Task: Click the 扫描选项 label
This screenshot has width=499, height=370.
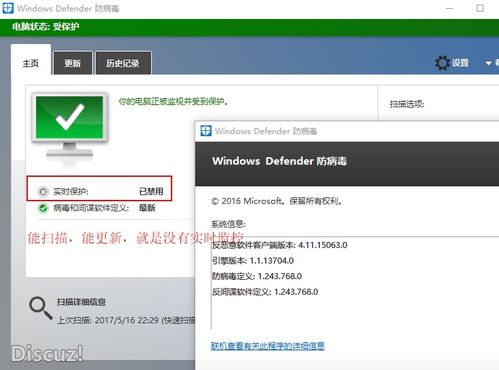Action: (407, 104)
